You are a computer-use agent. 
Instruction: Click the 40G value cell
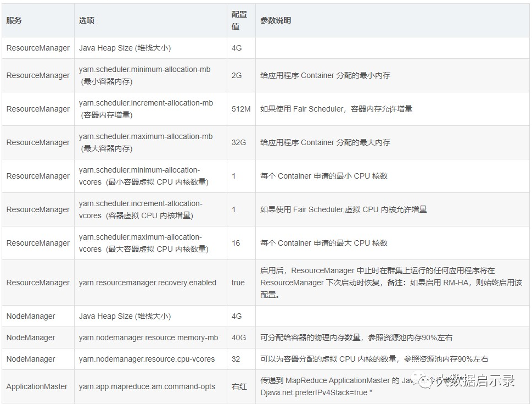(x=239, y=337)
